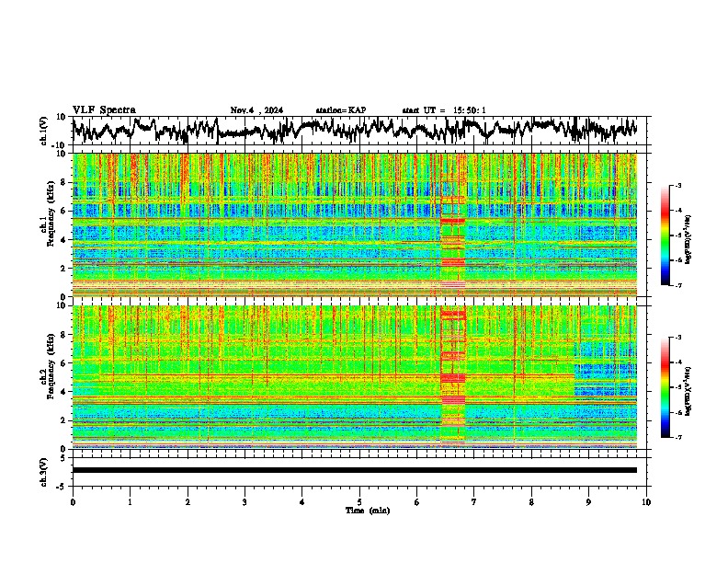The width and height of the screenshot is (728, 563).
Task: Click the '6' kHz tick on ch.2 frequency axis
Action: click(64, 363)
